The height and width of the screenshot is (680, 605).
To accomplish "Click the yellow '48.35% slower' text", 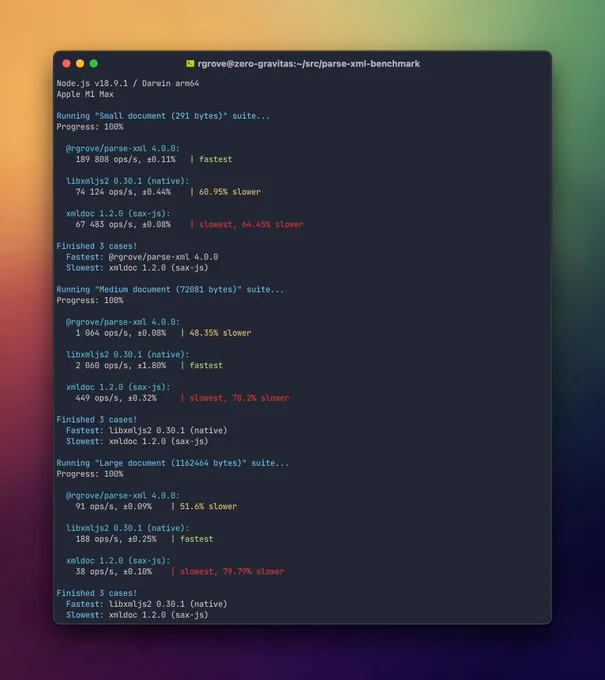I will click(220, 333).
